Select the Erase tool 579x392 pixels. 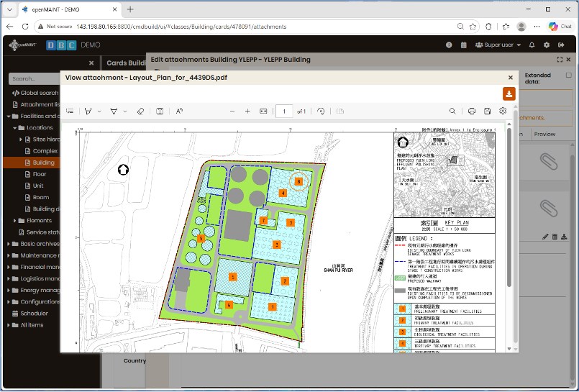pos(140,111)
